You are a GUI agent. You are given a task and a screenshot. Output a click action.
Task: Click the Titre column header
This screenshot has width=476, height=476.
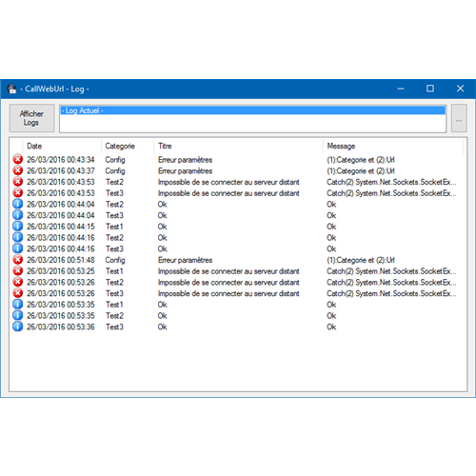pos(239,146)
